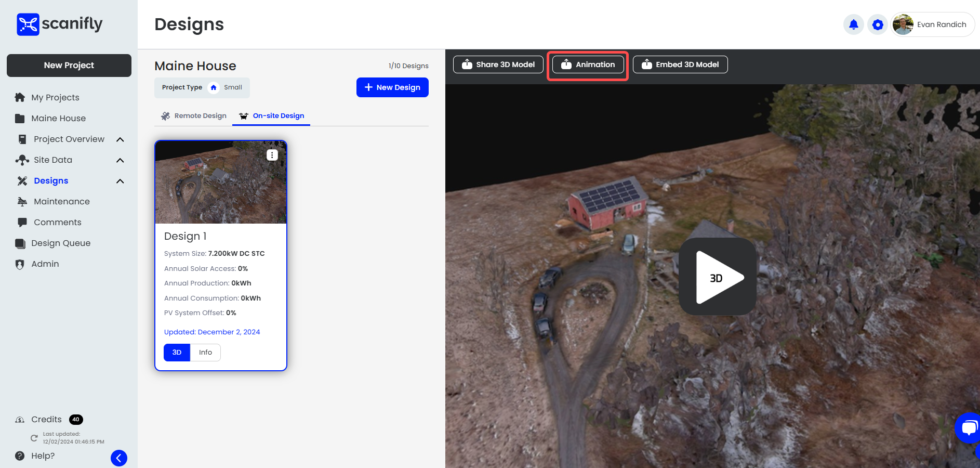The width and height of the screenshot is (980, 468).
Task: Click the Annual Solar Access value
Action: click(243, 268)
